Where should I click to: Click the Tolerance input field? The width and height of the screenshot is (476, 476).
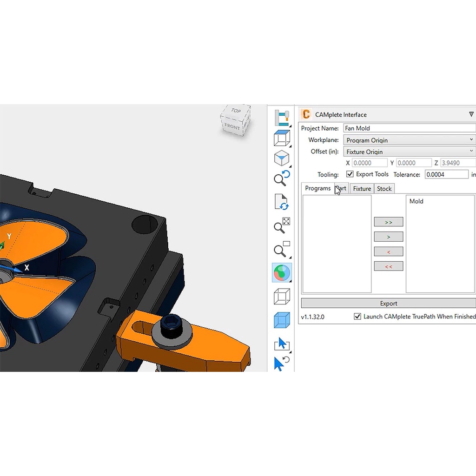point(447,174)
